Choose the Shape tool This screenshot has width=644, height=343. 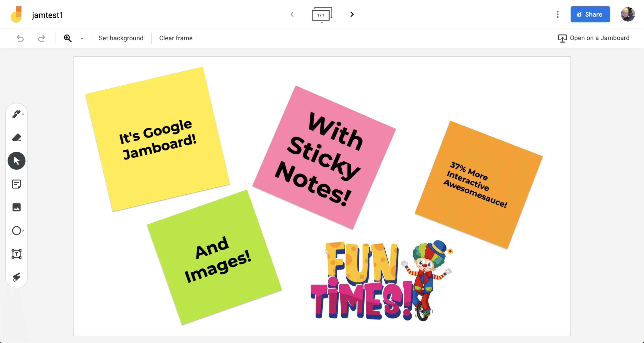pos(16,231)
